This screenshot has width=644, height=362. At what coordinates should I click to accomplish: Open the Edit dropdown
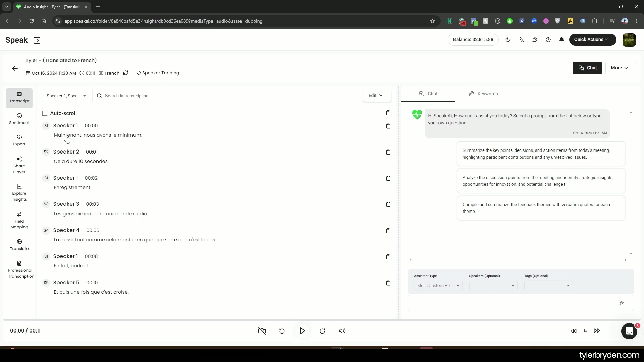pos(377,96)
